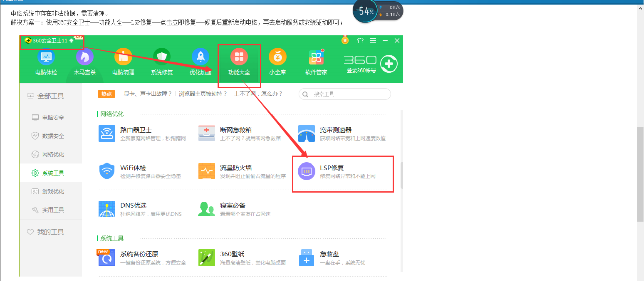Screen dimensions: 644x281
Task: Select 网络优化 category in sidebar
Action: point(51,154)
